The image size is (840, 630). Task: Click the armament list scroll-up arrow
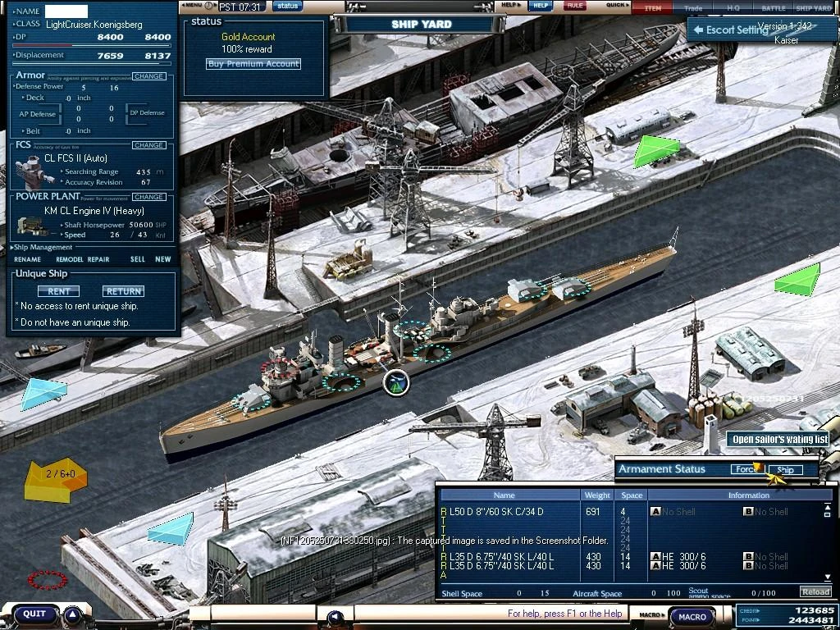point(829,506)
